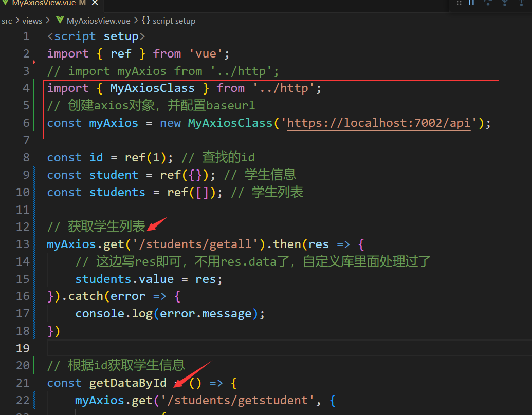
Task: Click the comment '创建axios对象' on line 5
Action: [x=112, y=105]
